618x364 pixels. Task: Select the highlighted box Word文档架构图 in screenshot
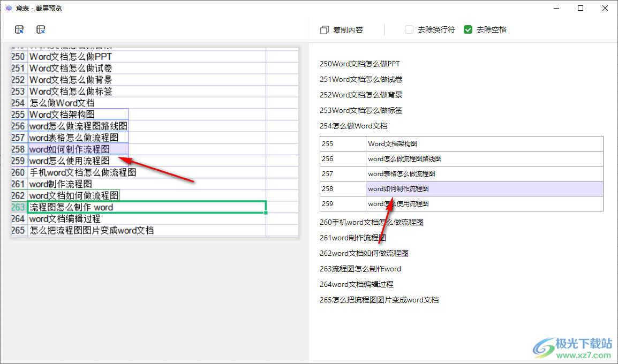[x=78, y=115]
